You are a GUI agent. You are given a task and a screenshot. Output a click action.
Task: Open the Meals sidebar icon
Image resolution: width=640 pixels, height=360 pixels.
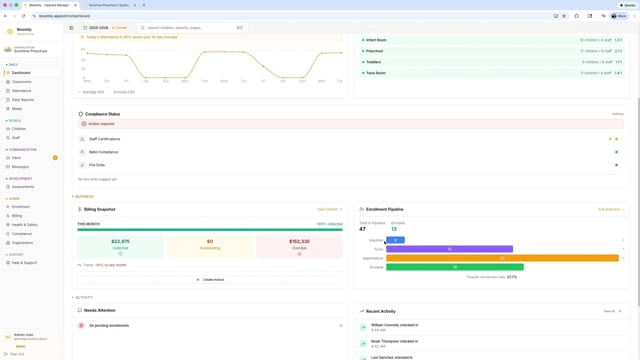(8, 109)
